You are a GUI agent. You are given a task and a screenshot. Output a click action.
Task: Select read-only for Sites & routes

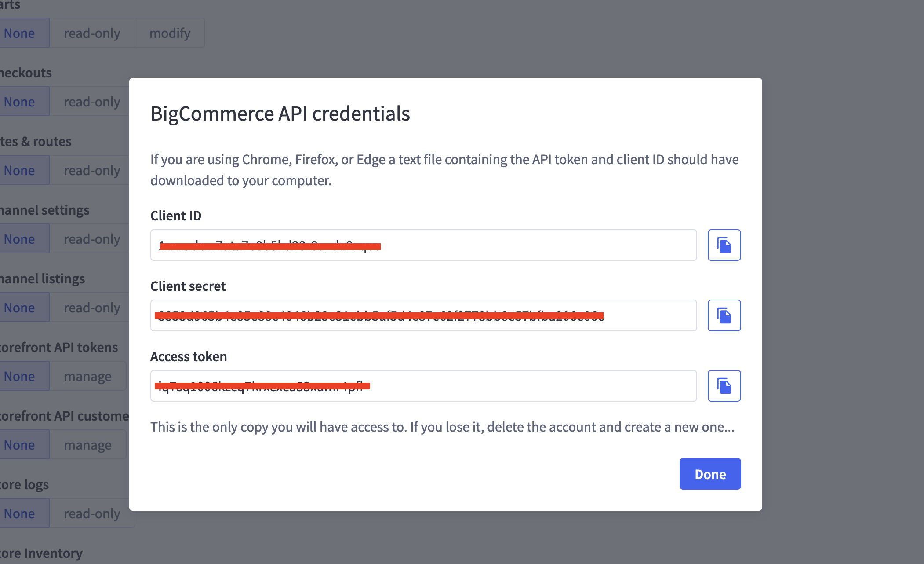pos(92,170)
